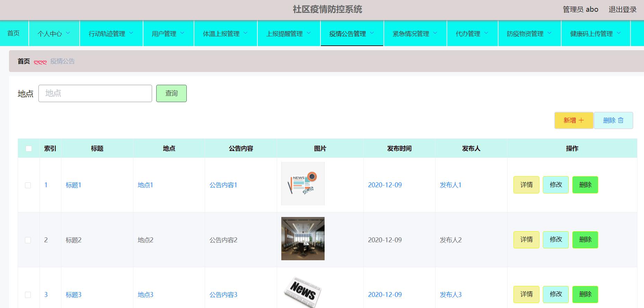Expand the 疫情公告管理 dropdown arrow
Screen dimensions: 644x308
(x=372, y=33)
